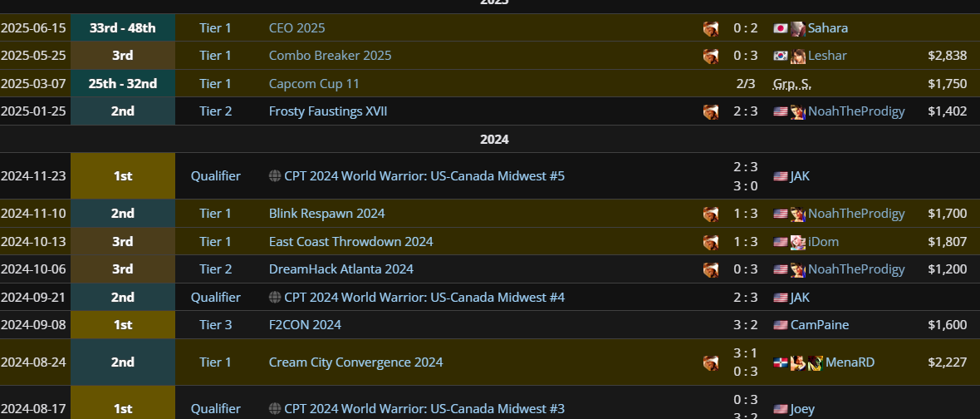
Task: Click the $2,838 prize amount
Action: click(948, 56)
